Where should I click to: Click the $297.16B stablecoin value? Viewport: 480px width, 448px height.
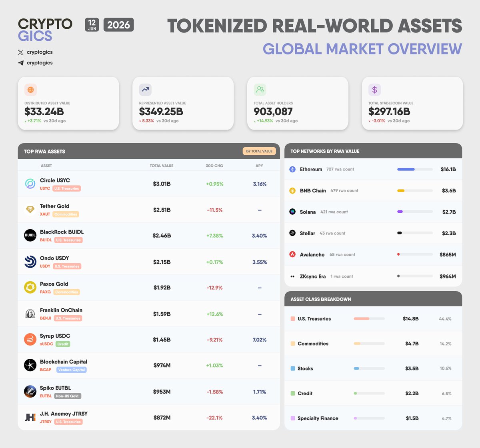click(x=389, y=112)
